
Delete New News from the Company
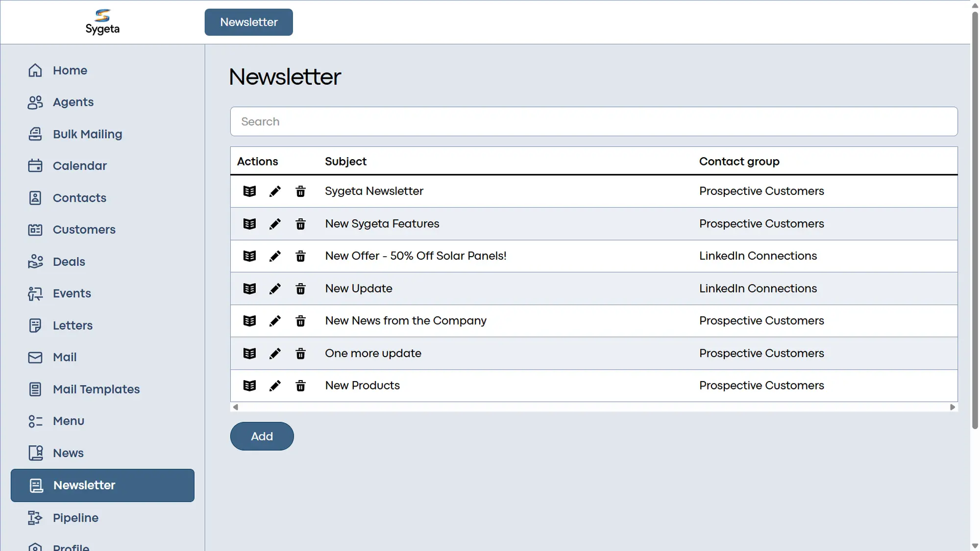[x=300, y=321]
